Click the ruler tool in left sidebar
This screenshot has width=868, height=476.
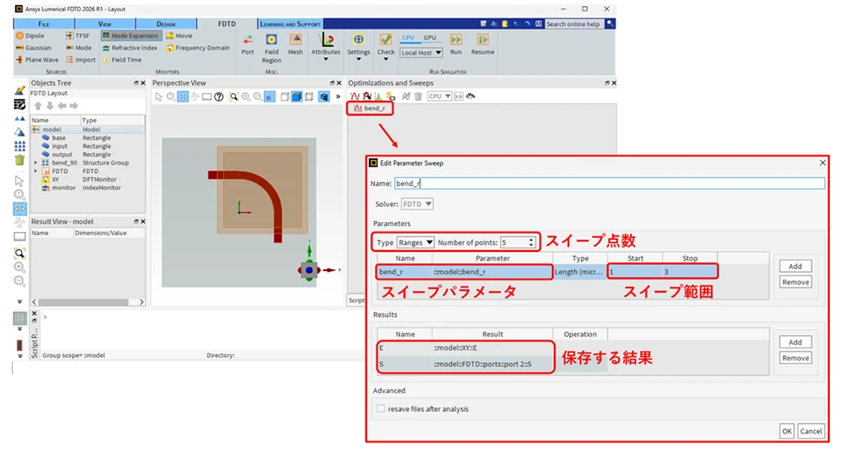tap(19, 236)
